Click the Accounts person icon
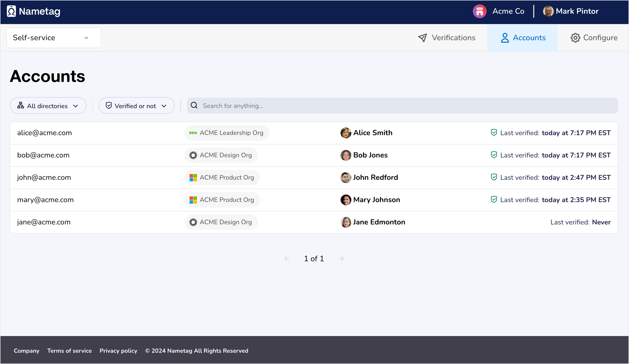The image size is (629, 364). [x=505, y=38]
